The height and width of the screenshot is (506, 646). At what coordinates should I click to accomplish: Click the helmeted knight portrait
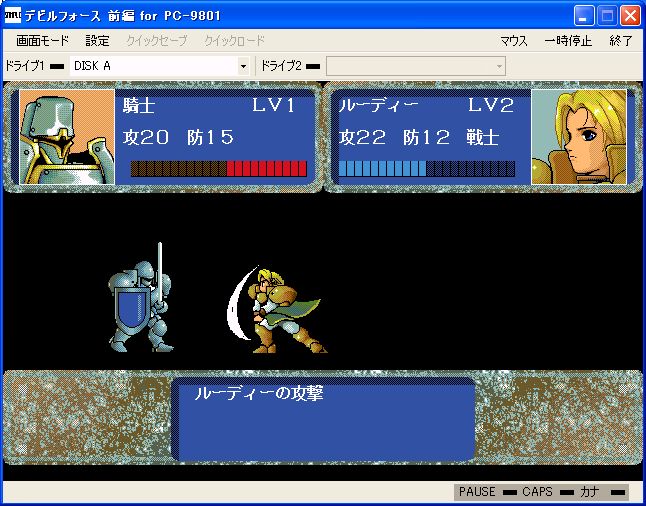tap(67, 137)
